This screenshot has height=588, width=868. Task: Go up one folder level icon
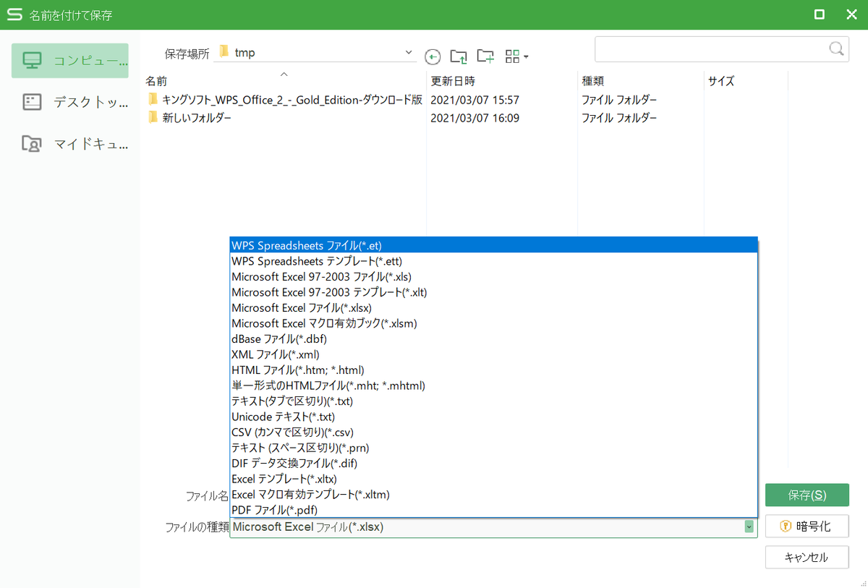[459, 56]
